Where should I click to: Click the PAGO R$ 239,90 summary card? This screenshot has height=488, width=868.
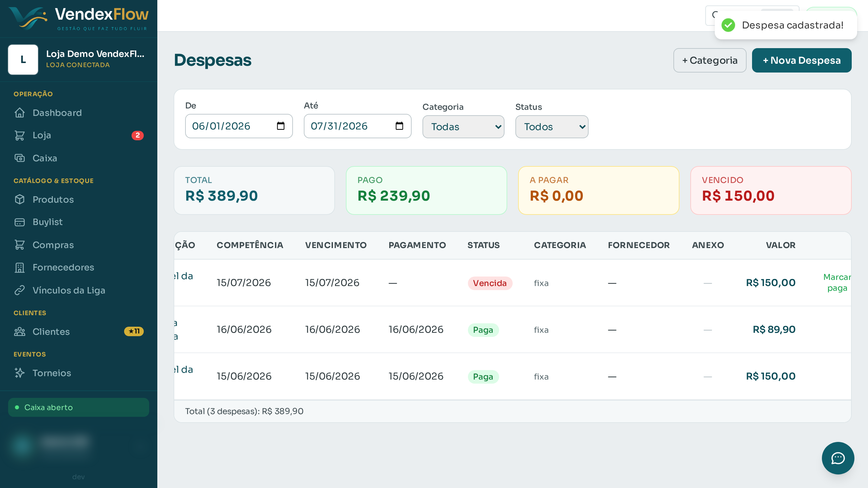427,190
